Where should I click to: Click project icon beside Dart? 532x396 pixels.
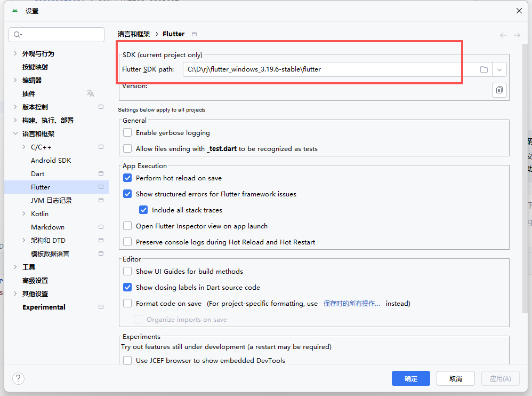[x=101, y=173]
